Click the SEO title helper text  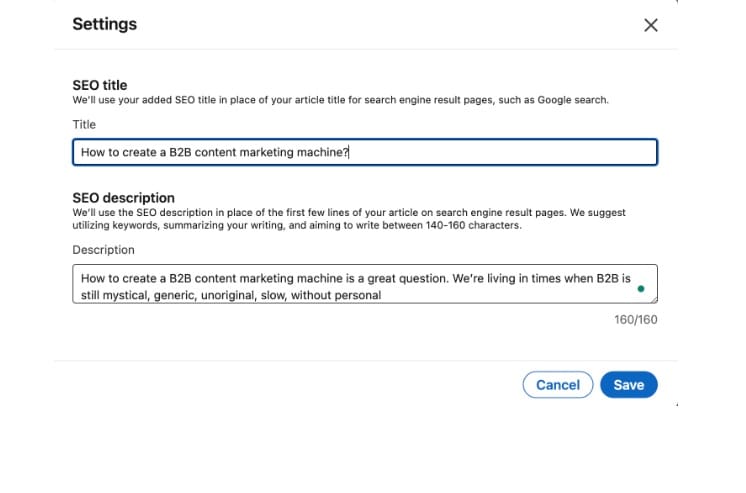pyautogui.click(x=340, y=100)
